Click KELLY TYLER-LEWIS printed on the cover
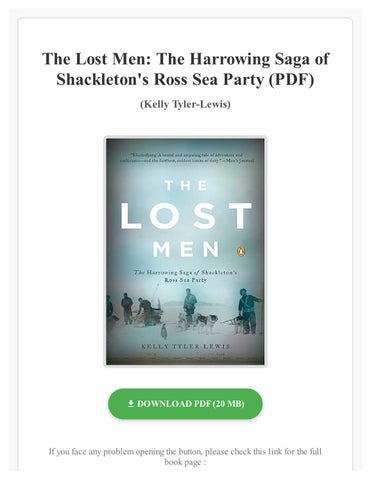 click(185, 346)
